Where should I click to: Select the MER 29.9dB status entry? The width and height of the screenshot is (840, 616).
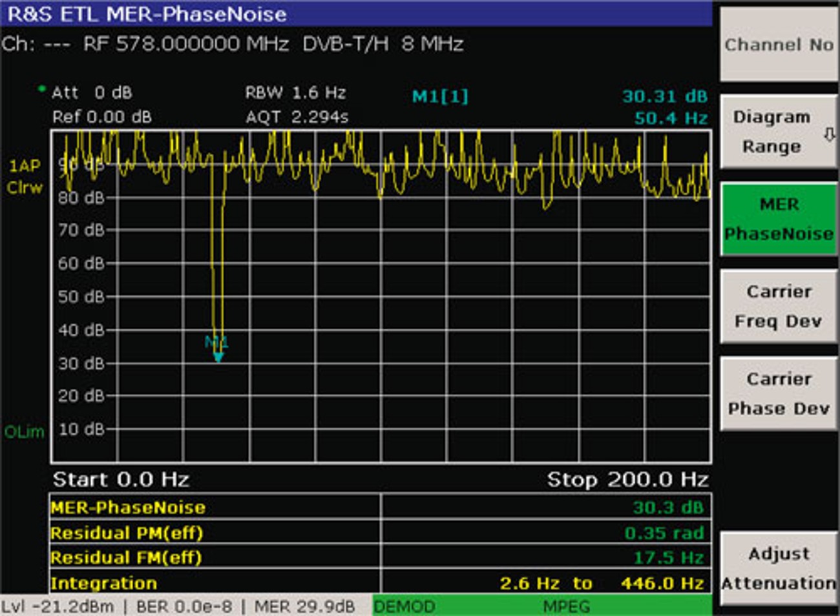[x=304, y=607]
